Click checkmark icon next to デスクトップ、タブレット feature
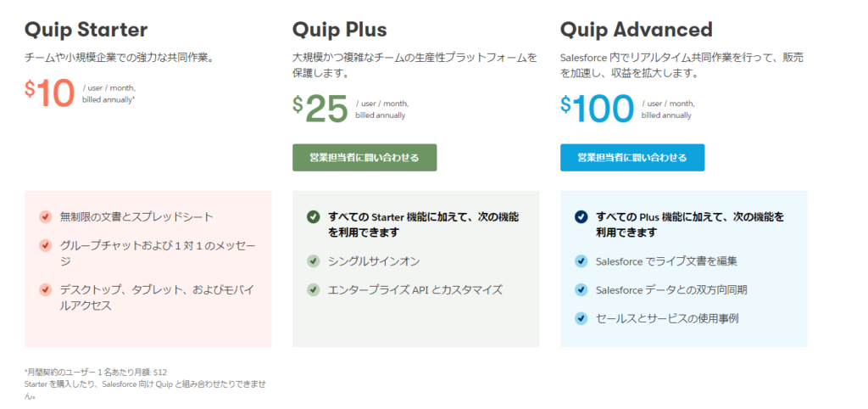The image size is (868, 409). point(46,289)
